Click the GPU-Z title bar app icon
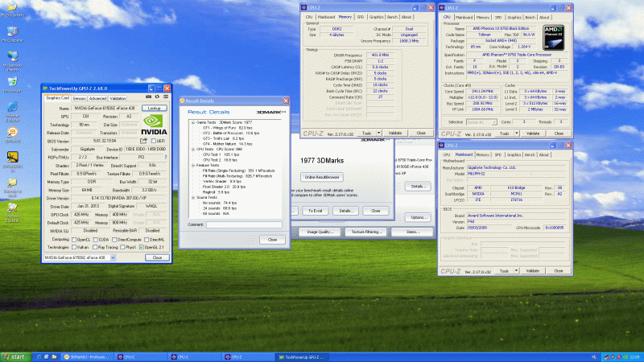 click(45, 88)
